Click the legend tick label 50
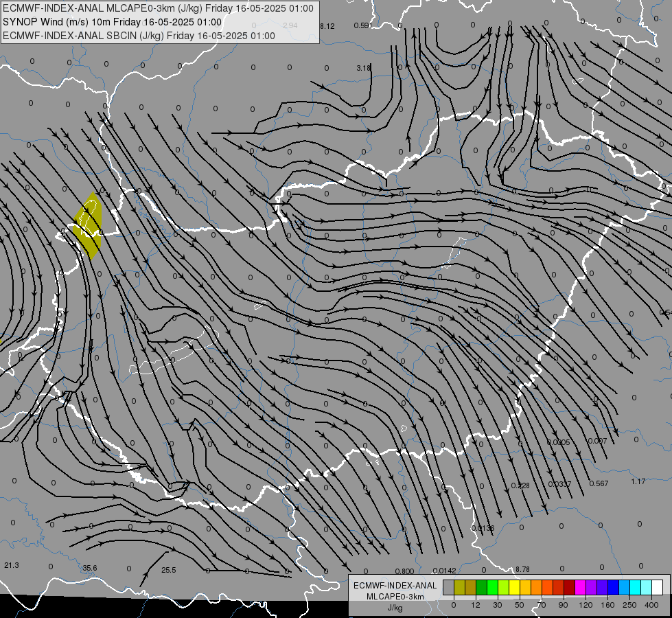The width and height of the screenshot is (672, 618). pos(520,605)
